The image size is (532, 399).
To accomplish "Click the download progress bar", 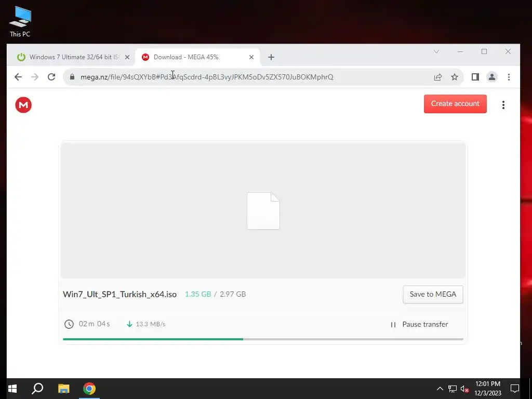I will coord(263,339).
